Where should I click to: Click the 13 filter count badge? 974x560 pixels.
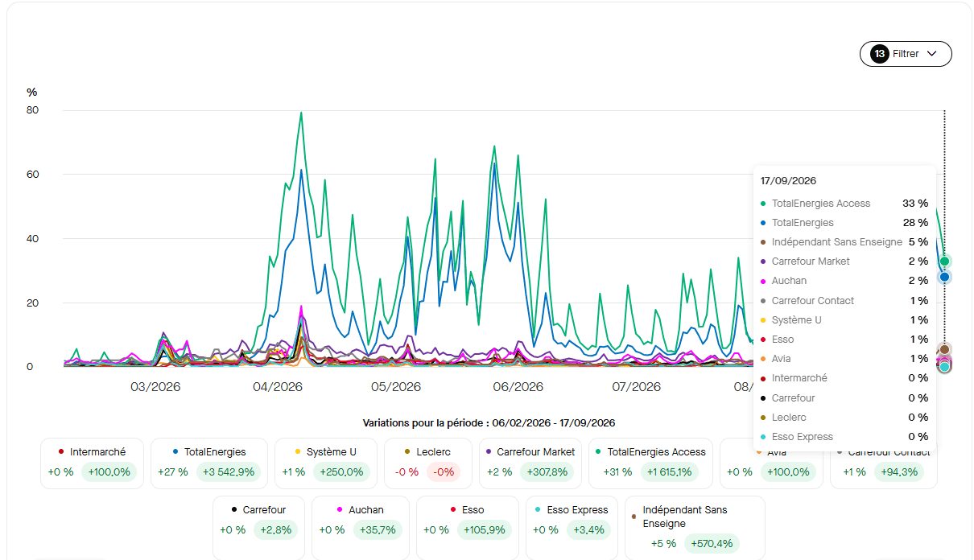(x=879, y=54)
